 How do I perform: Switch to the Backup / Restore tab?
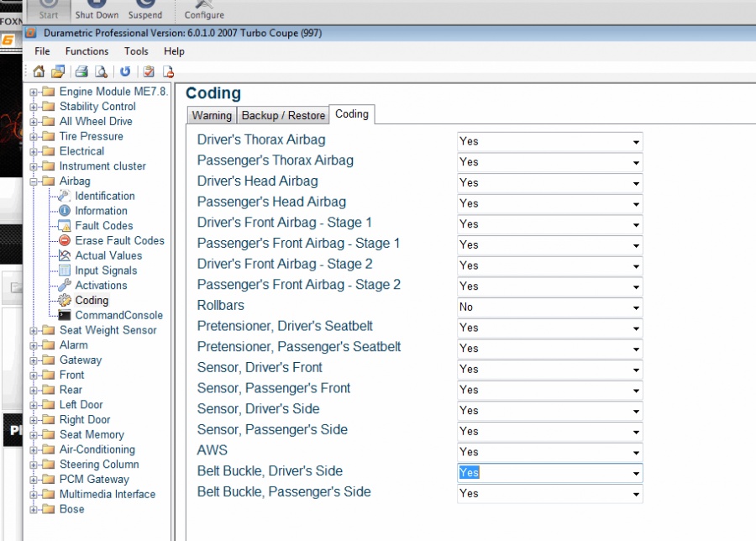pos(283,115)
